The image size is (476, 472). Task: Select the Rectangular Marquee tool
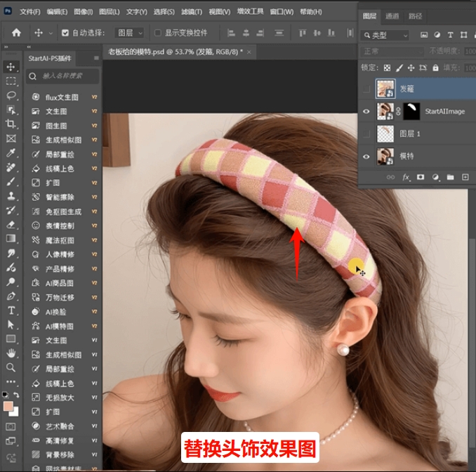tap(11, 81)
